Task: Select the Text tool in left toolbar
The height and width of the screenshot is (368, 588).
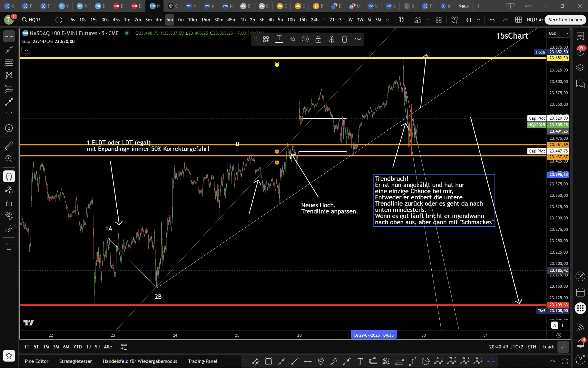Action: pos(9,115)
